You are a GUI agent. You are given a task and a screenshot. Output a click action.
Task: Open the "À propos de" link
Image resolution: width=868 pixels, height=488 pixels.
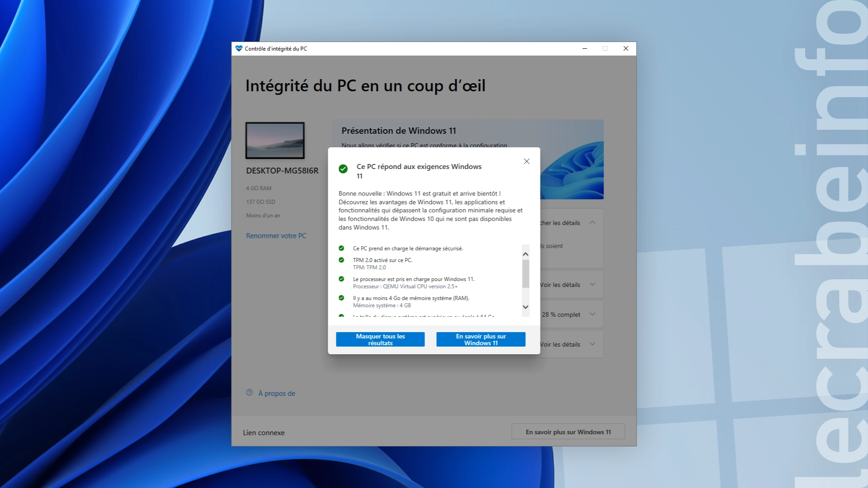click(x=276, y=393)
